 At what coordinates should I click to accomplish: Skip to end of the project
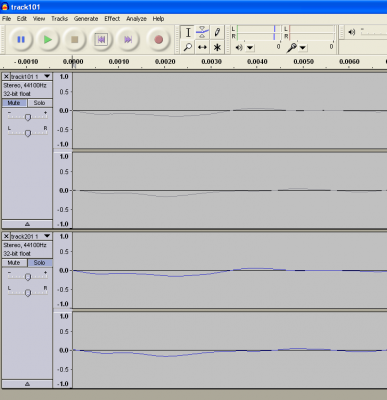coord(128,40)
